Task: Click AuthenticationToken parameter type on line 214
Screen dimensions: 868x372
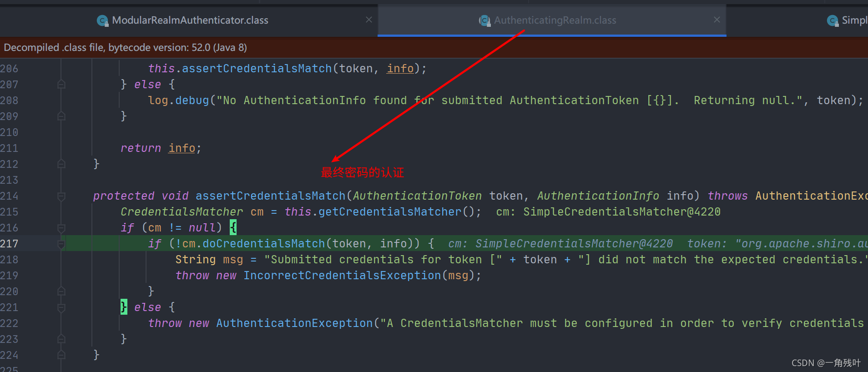Action: click(417, 196)
